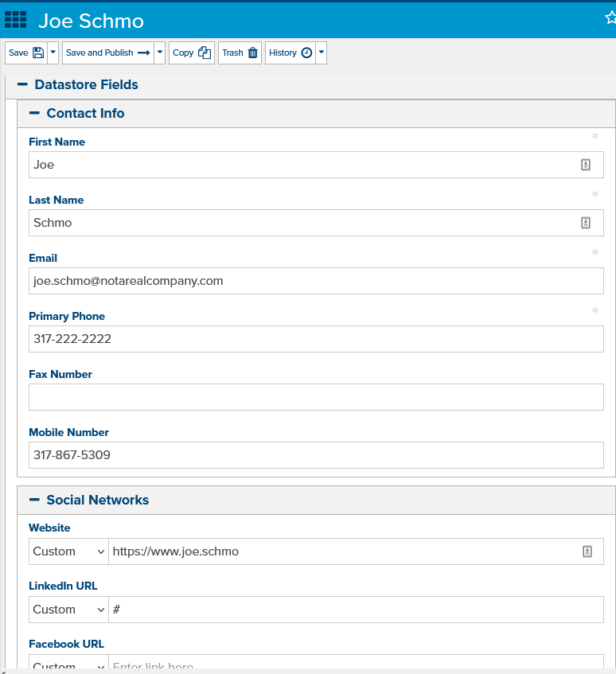This screenshot has width=616, height=674.
Task: Click the icon inside Website URL field
Action: pyautogui.click(x=587, y=551)
